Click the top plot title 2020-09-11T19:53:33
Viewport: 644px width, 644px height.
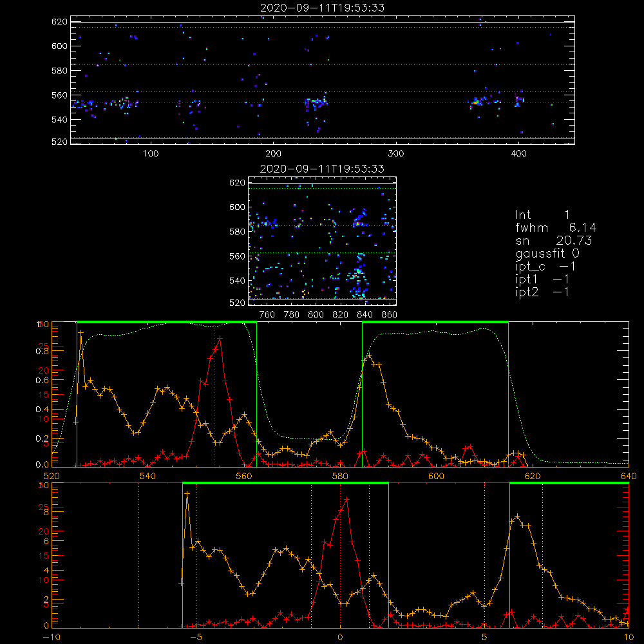(x=323, y=8)
